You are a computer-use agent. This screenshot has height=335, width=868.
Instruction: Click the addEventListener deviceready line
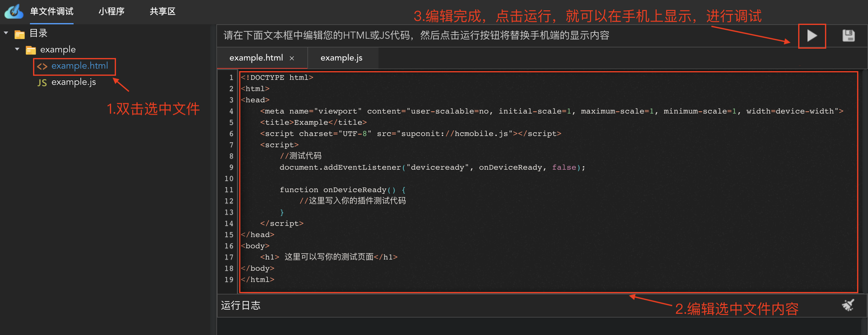coord(432,167)
